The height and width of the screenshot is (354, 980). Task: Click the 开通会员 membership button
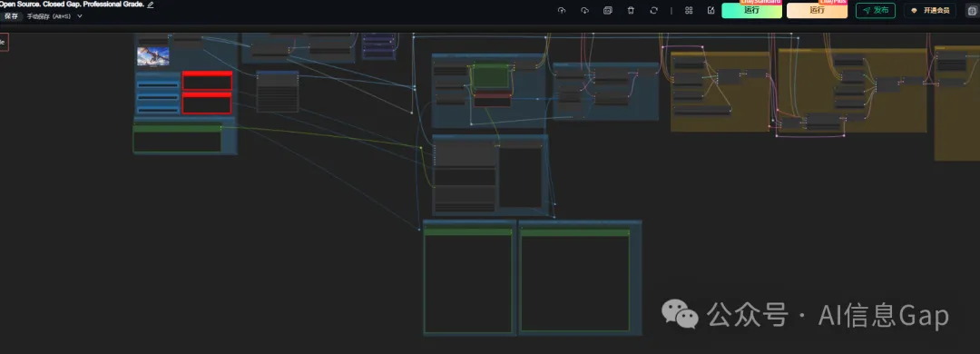click(x=930, y=11)
